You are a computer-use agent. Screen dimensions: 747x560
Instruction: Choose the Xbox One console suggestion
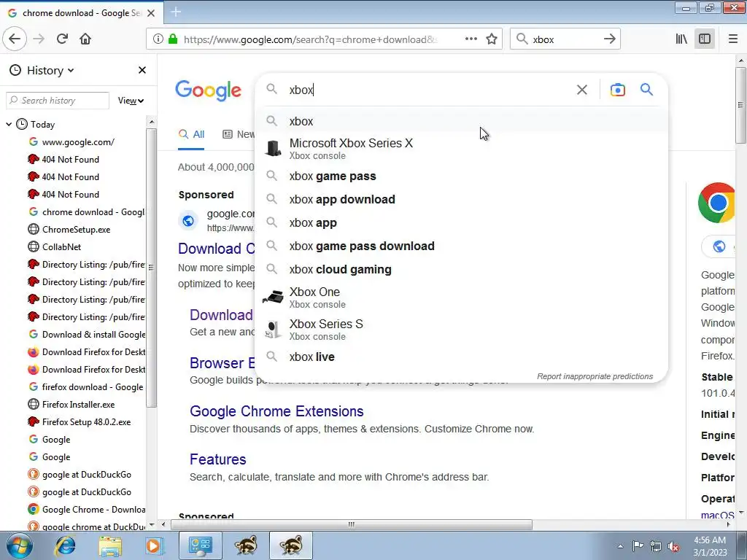click(461, 297)
